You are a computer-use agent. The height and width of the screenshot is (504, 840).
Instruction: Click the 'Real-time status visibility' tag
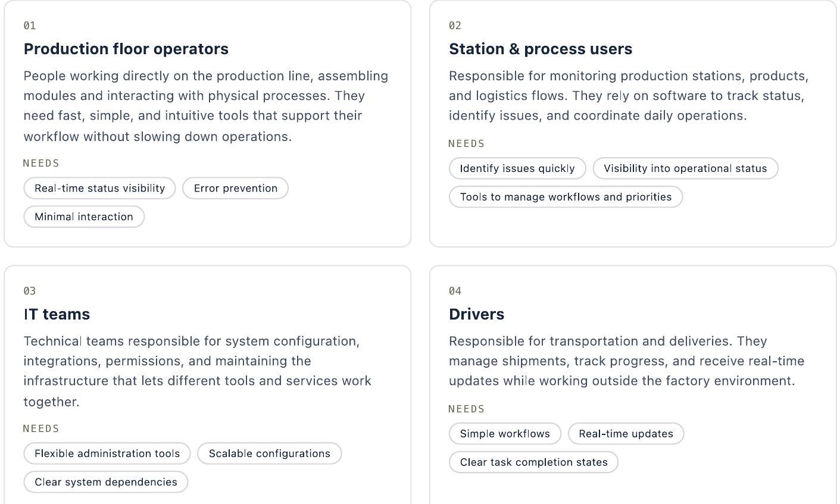click(x=99, y=188)
